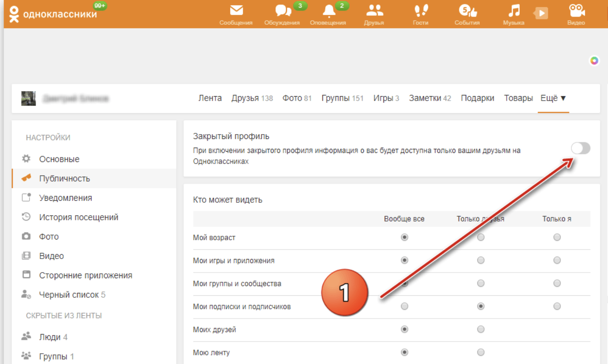Image resolution: width=608 pixels, height=364 pixels.
Task: Click the music player play button
Action: coord(541,13)
